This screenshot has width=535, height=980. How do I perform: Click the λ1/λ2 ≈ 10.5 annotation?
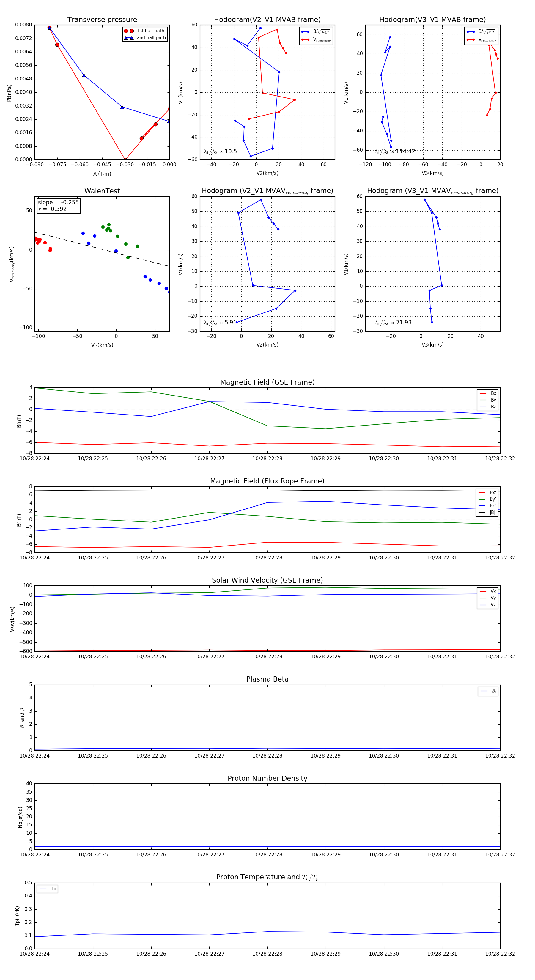click(x=220, y=151)
